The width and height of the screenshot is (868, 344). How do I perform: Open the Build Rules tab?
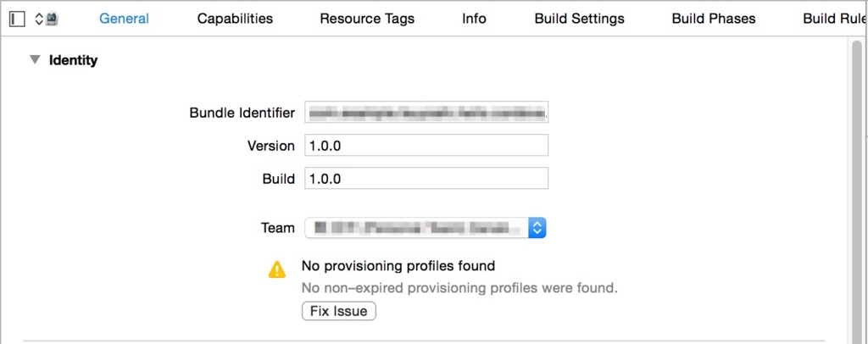click(835, 19)
